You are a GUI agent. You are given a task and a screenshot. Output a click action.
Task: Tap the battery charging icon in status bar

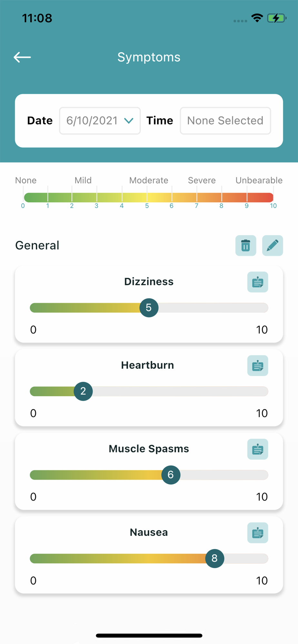(277, 18)
